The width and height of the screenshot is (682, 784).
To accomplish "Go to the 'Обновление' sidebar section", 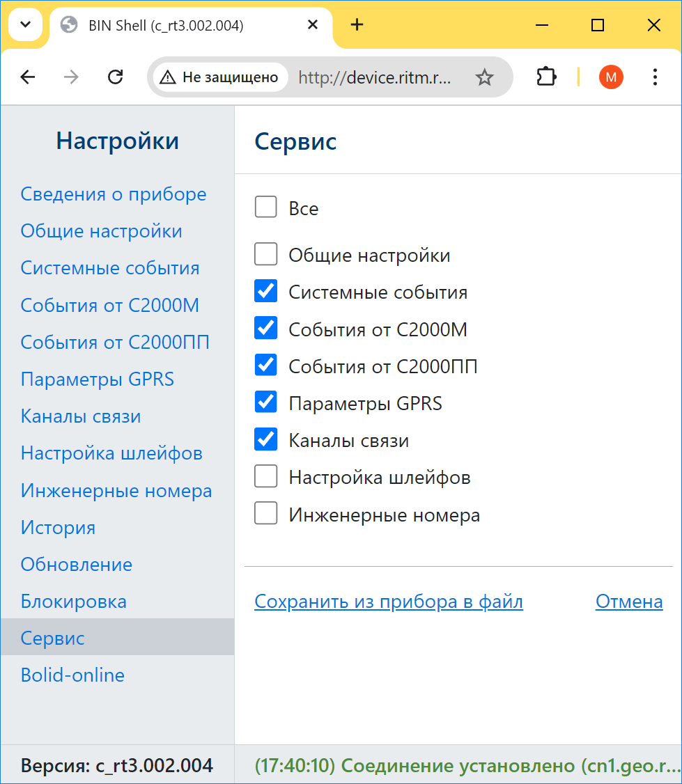I will (77, 565).
